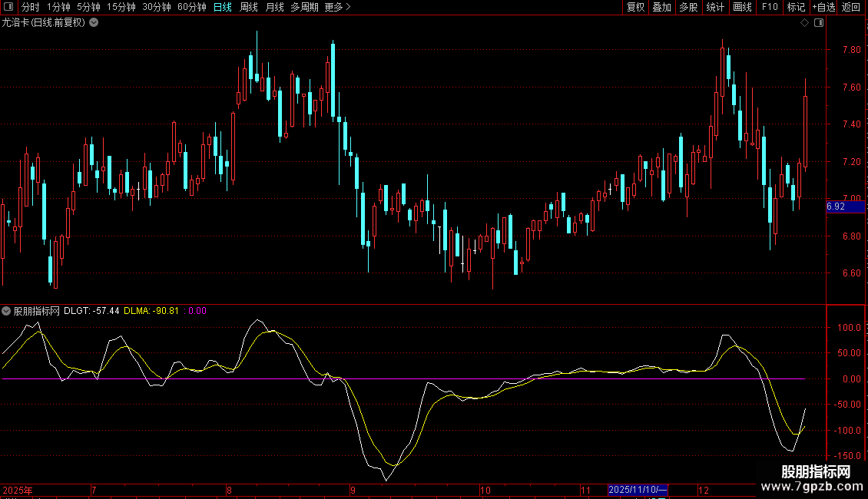Click the -100.0 indicator axis label

pos(847,431)
